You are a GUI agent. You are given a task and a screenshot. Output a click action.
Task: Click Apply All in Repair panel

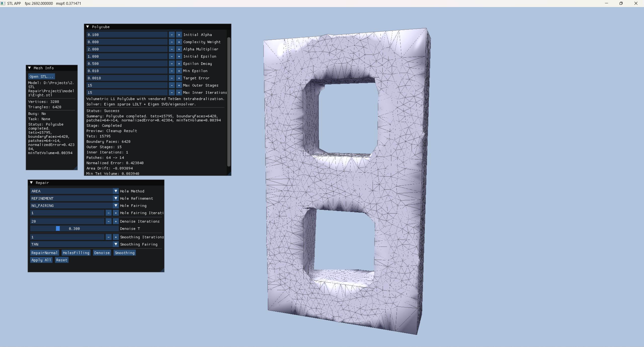click(x=41, y=260)
